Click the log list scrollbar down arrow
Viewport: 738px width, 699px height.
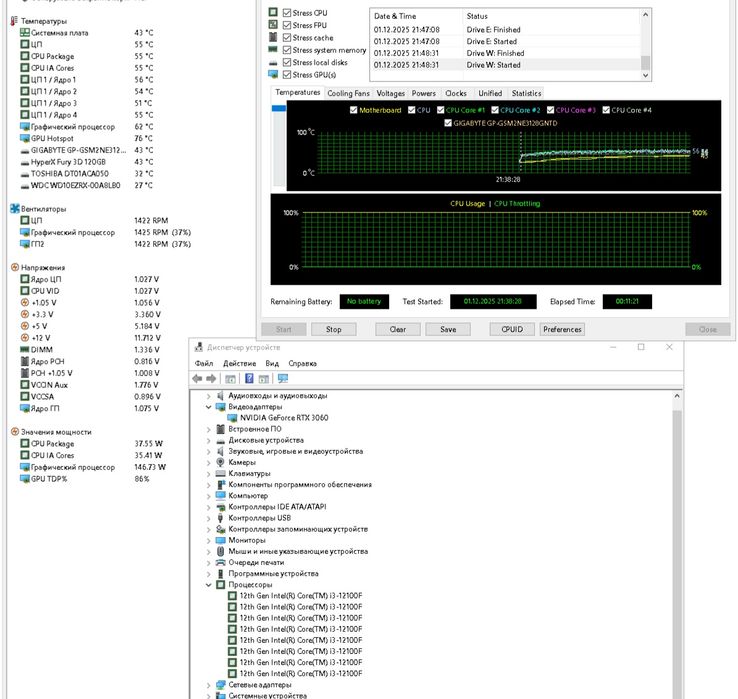[x=646, y=75]
